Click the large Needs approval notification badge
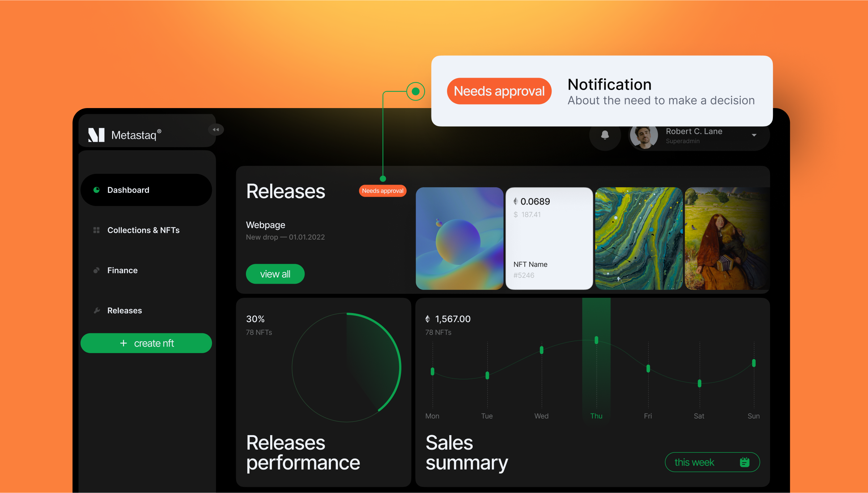This screenshot has width=868, height=493. (499, 91)
